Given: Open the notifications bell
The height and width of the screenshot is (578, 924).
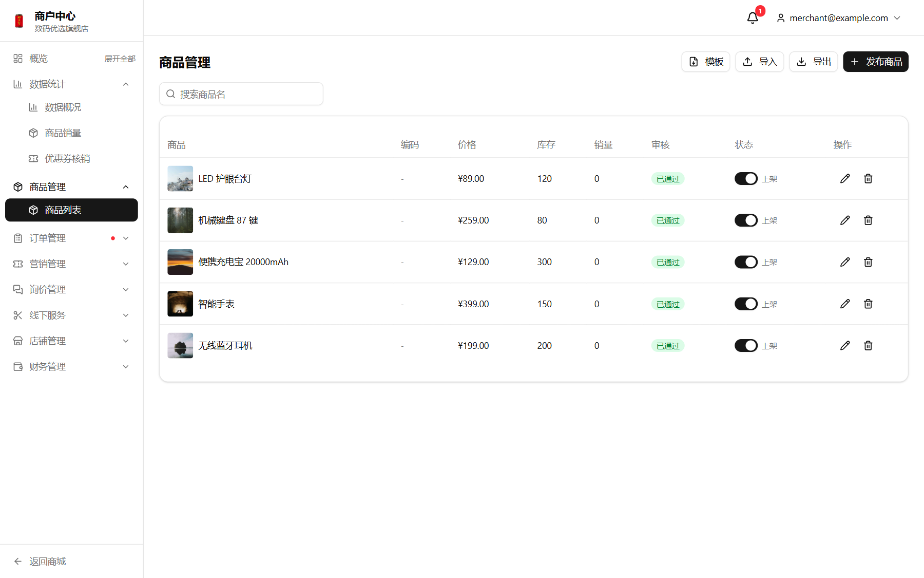Looking at the screenshot, I should [x=753, y=18].
